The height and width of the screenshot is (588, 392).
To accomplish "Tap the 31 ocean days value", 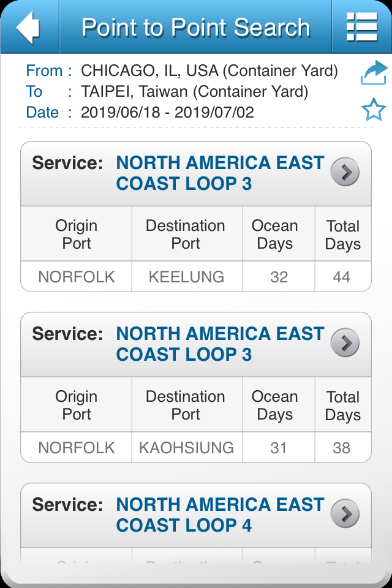I will pyautogui.click(x=279, y=448).
